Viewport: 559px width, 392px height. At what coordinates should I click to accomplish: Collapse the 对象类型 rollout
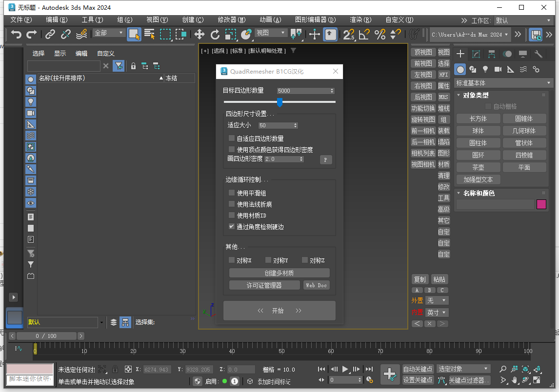pyautogui.click(x=459, y=95)
